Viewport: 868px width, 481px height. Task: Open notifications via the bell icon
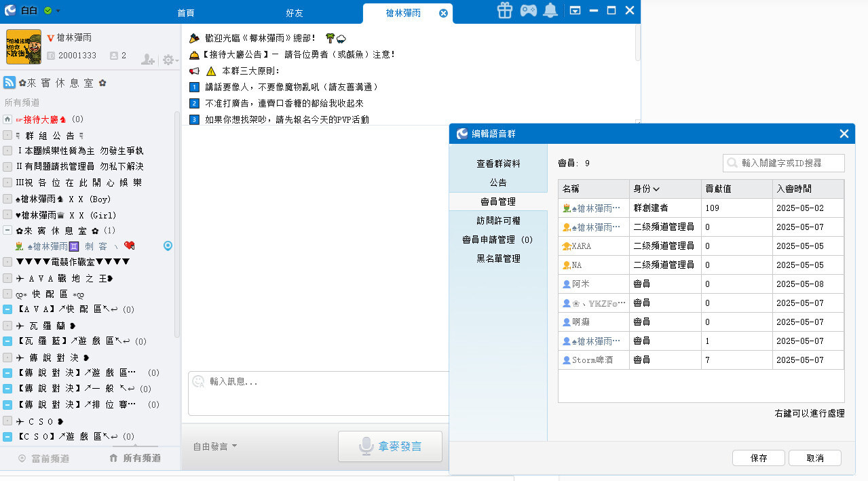click(x=550, y=11)
